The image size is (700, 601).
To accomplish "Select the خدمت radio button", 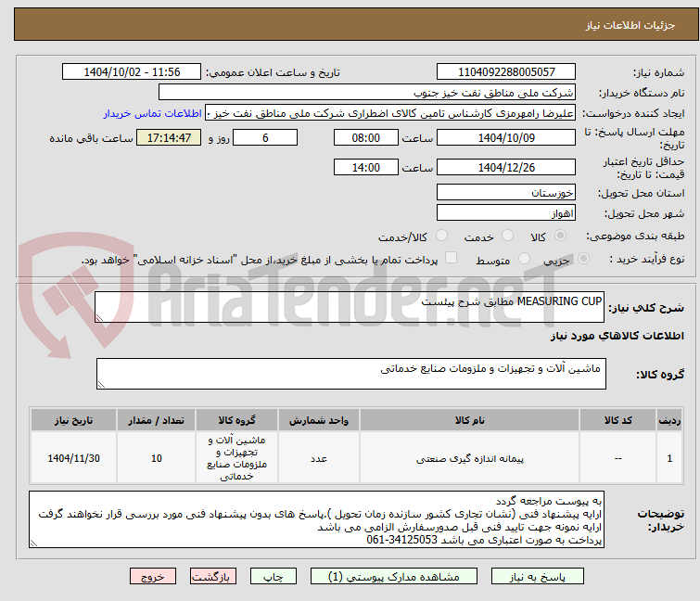I will (507, 236).
